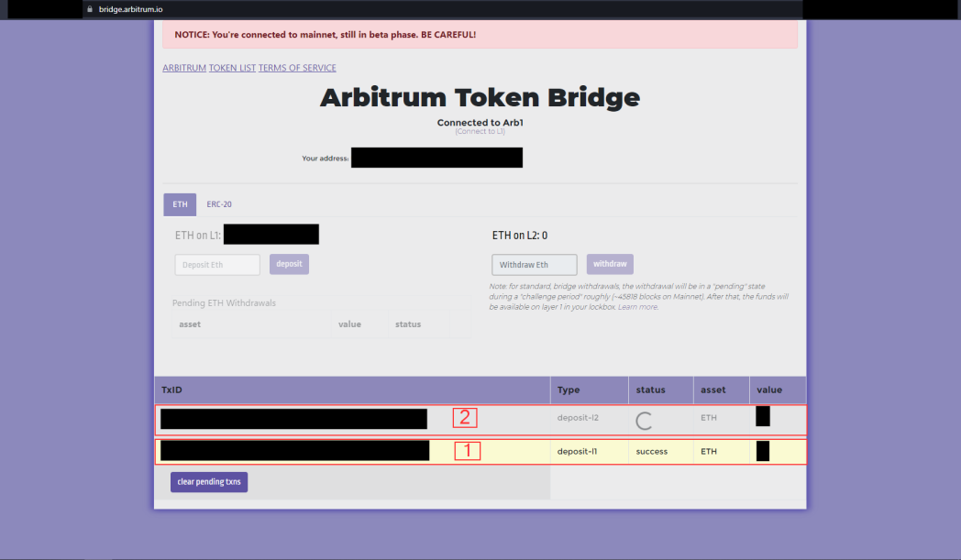
Task: Click the deposit button
Action: 289,264
